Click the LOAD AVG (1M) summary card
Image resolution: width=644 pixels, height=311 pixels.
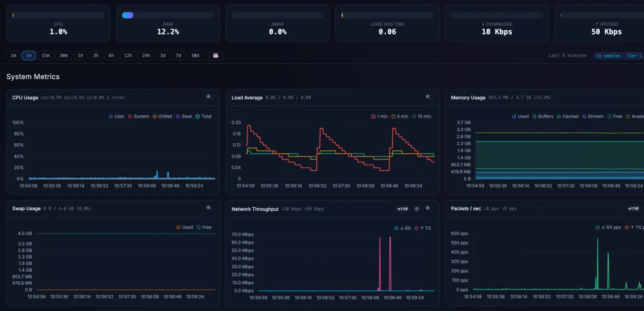click(x=388, y=23)
